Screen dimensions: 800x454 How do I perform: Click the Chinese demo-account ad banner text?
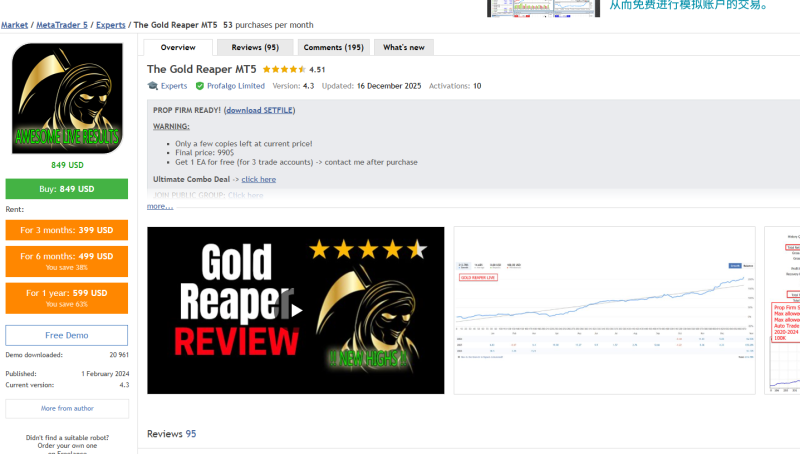point(689,5)
